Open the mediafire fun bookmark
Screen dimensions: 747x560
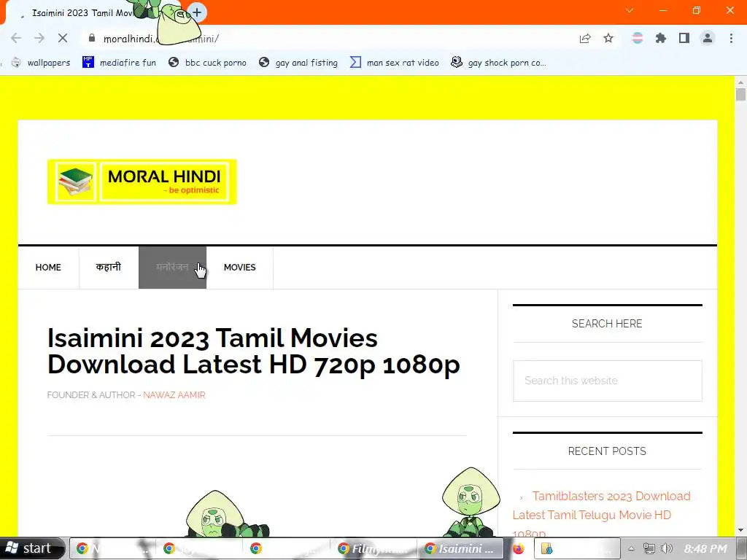click(x=119, y=63)
